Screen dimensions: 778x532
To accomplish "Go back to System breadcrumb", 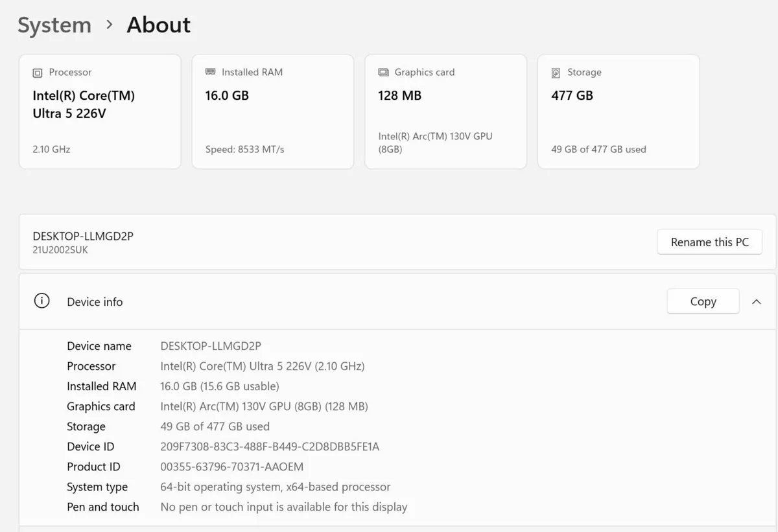I will click(54, 25).
